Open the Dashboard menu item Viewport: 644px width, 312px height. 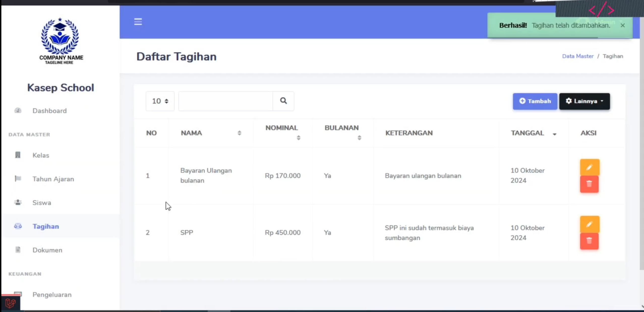click(x=60, y=111)
